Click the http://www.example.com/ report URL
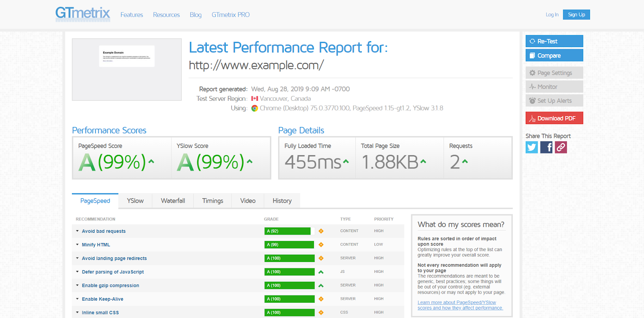Image resolution: width=644 pixels, height=318 pixels. pos(256,65)
